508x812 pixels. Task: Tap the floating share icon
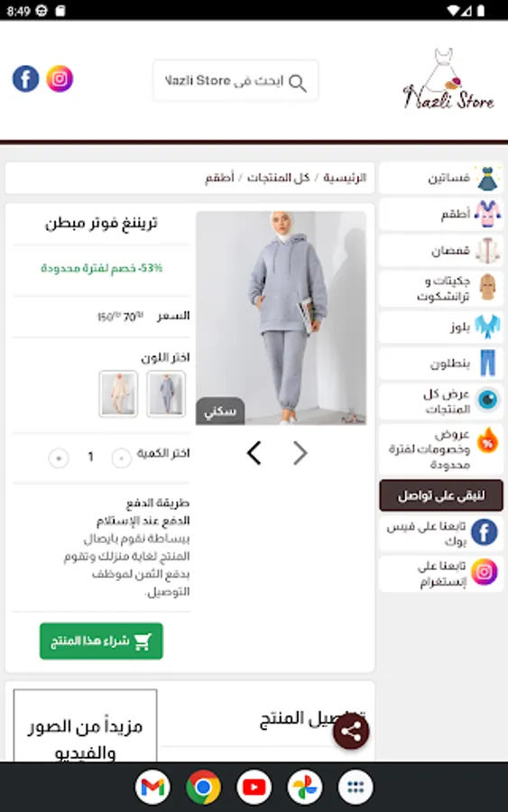(351, 731)
